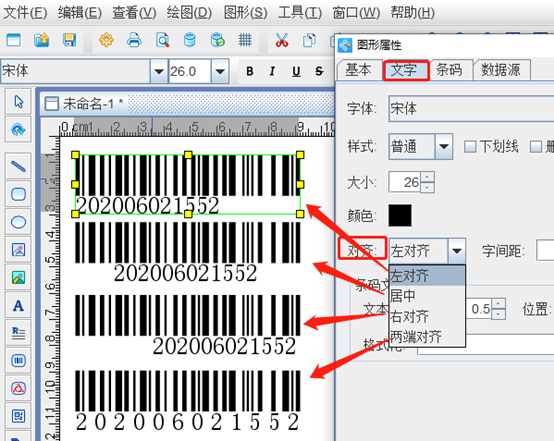Copy selection using the copy icon

310,40
